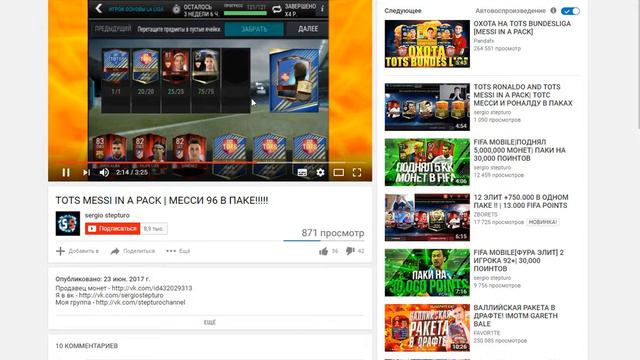
Task: Open the vk.com/id432029313 seller link
Action: 152,288
